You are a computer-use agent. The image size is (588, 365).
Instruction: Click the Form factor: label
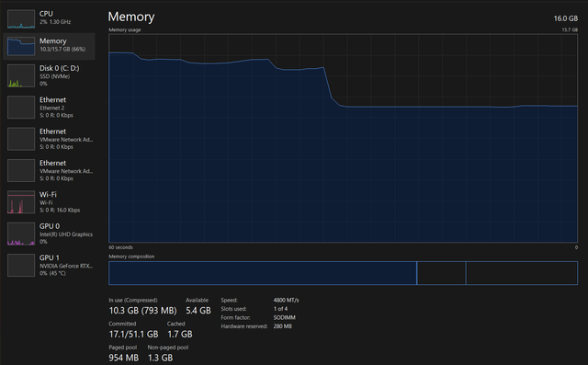[235, 317]
